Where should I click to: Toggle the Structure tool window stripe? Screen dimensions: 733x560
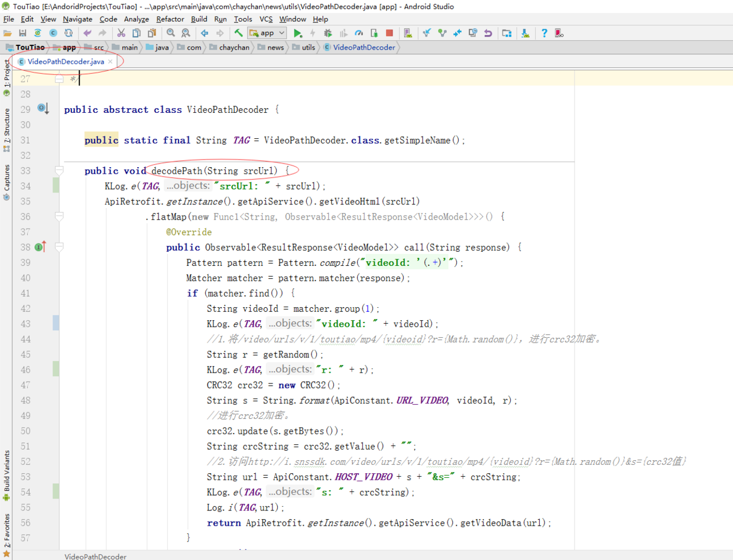click(7, 130)
